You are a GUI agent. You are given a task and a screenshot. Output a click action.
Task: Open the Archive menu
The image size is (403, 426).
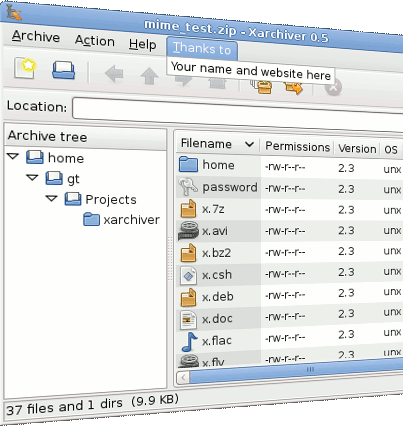(36, 36)
